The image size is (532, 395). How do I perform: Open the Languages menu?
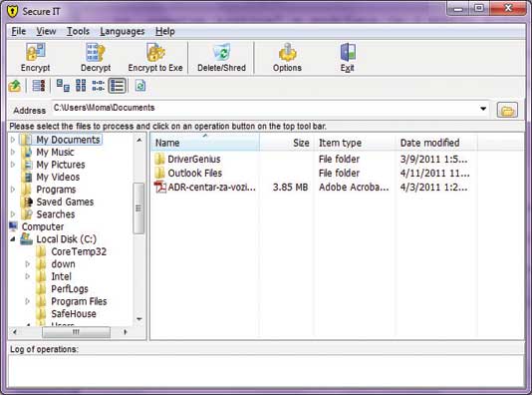point(123,31)
